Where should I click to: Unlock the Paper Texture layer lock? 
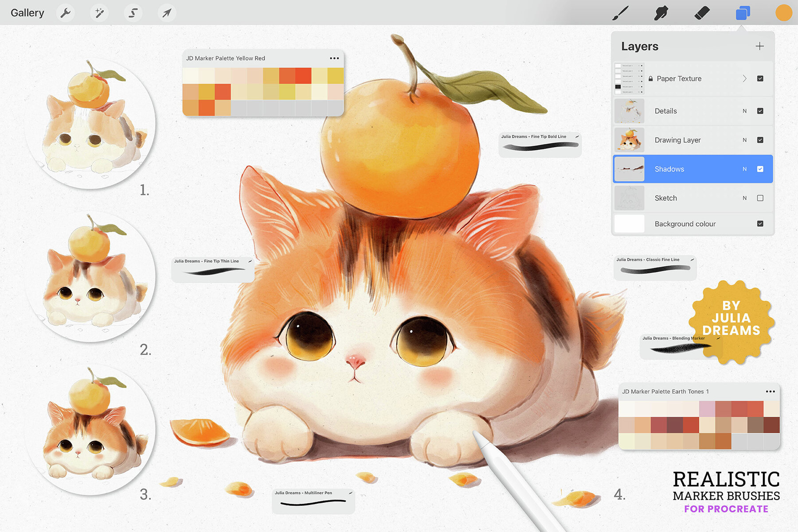(x=650, y=78)
